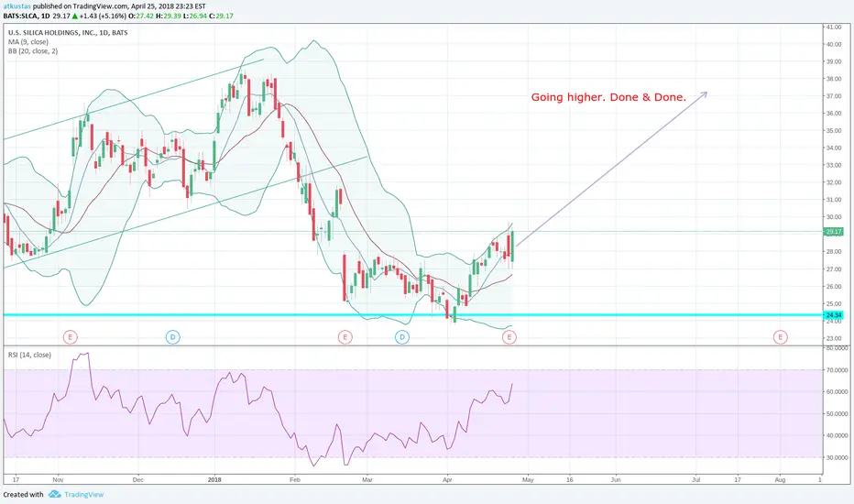Click the 'U.S. SILICA HOLDINGS, INC., 1D, BATS' title
854x504 pixels.
coord(68,33)
